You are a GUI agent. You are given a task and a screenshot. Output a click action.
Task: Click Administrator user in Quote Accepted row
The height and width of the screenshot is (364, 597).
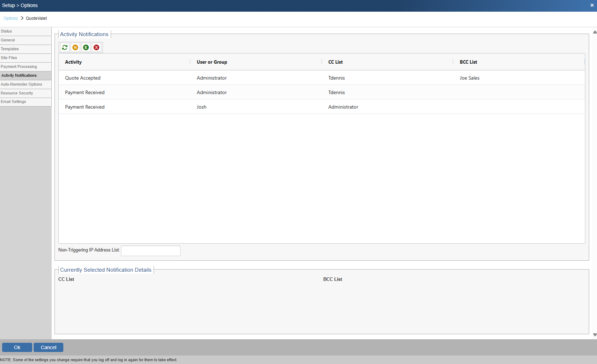tap(212, 78)
